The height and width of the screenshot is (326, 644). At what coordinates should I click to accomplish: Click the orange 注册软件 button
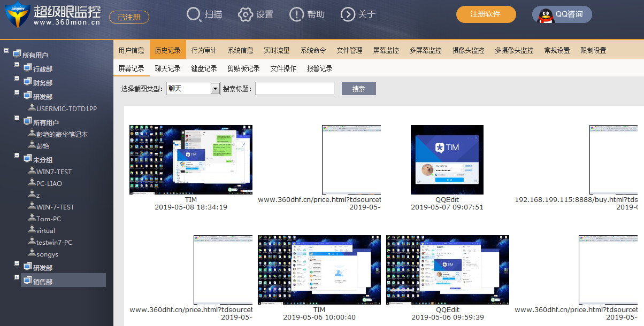coord(486,14)
